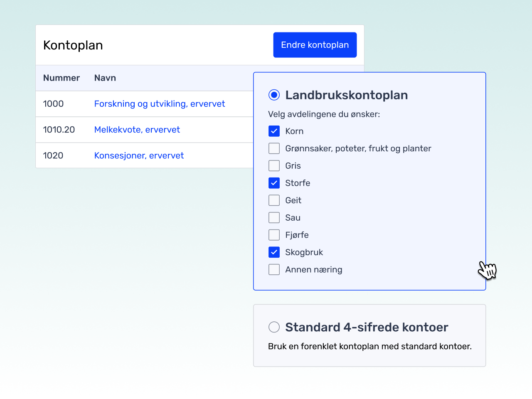
Task: Uncheck the Skogbruk checkbox
Action: point(274,252)
